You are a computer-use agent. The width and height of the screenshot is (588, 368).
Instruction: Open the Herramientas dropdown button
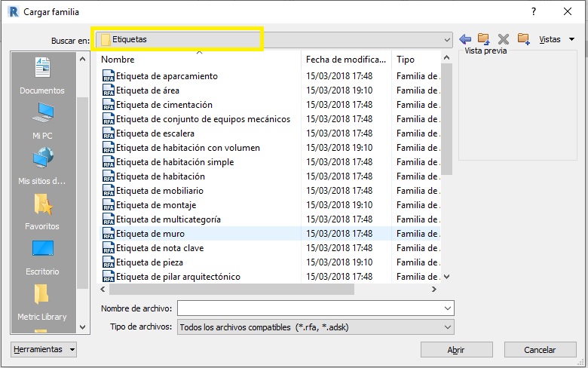(x=44, y=349)
